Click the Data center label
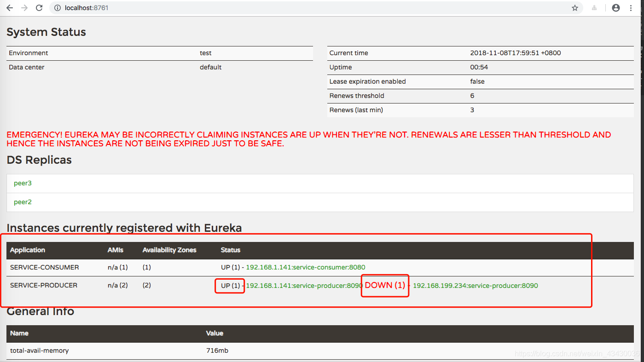Viewport: 644px width, 362px height. tap(27, 67)
